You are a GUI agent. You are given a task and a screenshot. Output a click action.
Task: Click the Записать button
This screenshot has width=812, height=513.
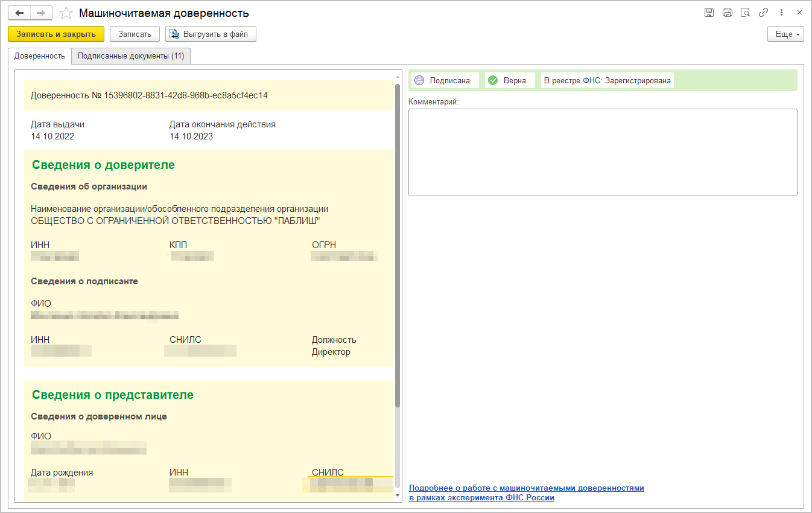[x=135, y=34]
